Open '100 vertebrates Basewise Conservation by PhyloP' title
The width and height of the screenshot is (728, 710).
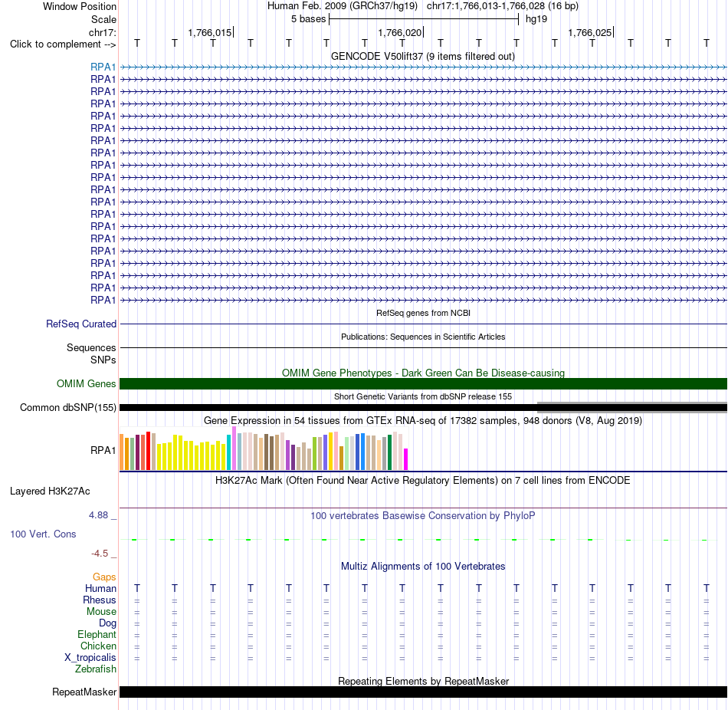pyautogui.click(x=423, y=516)
